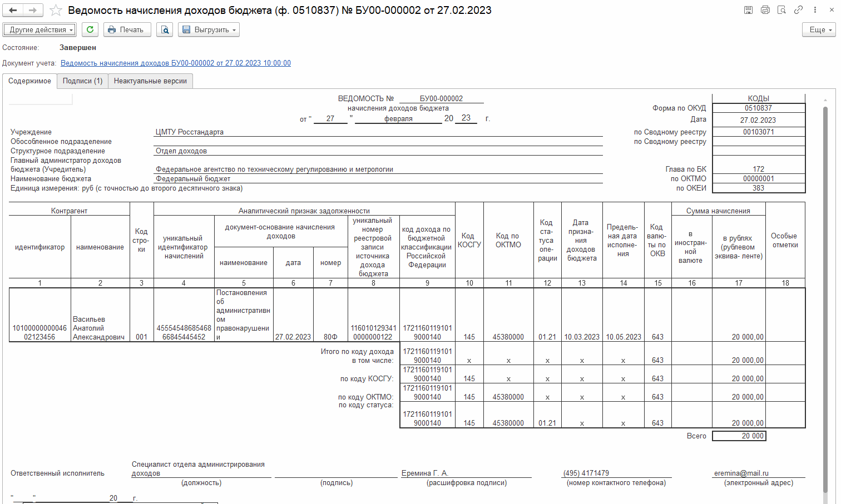Select the 'Всего' total cell '20 000'

click(x=739, y=436)
